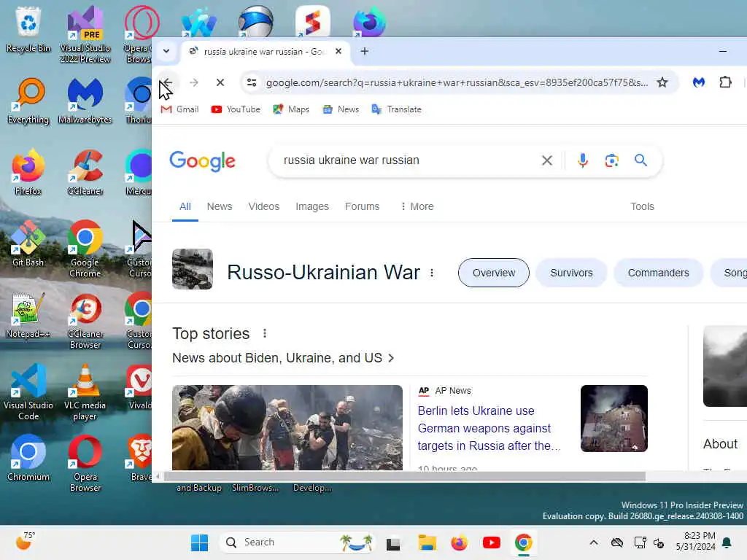
Task: Search by image with Google Lens icon
Action: [x=612, y=160]
